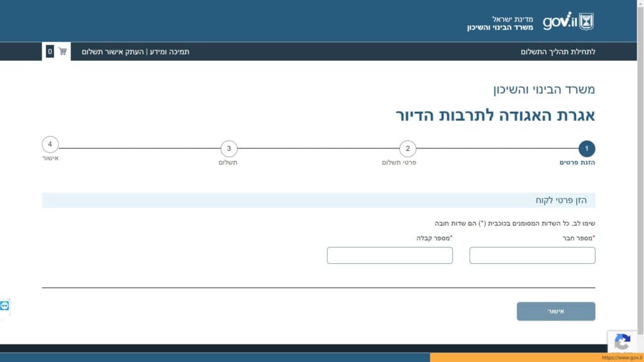644x362 pixels.
Task: Focus the מספר חבר input field
Action: (532, 255)
